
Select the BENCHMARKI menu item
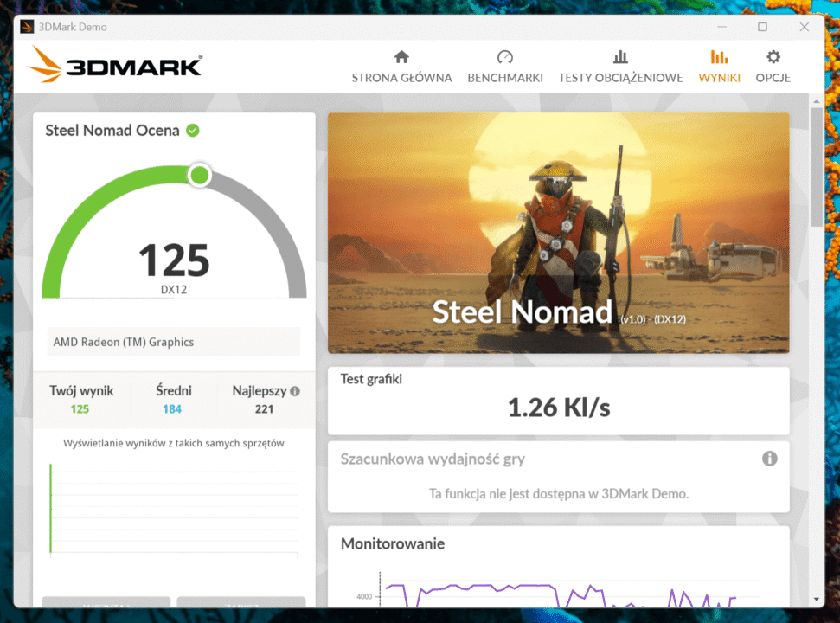click(505, 78)
